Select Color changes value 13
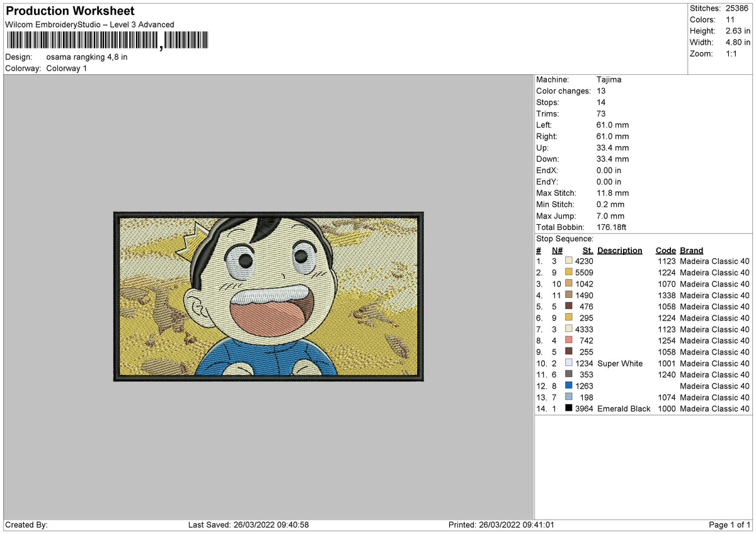Screen dimensions: 756x534 [x=601, y=91]
